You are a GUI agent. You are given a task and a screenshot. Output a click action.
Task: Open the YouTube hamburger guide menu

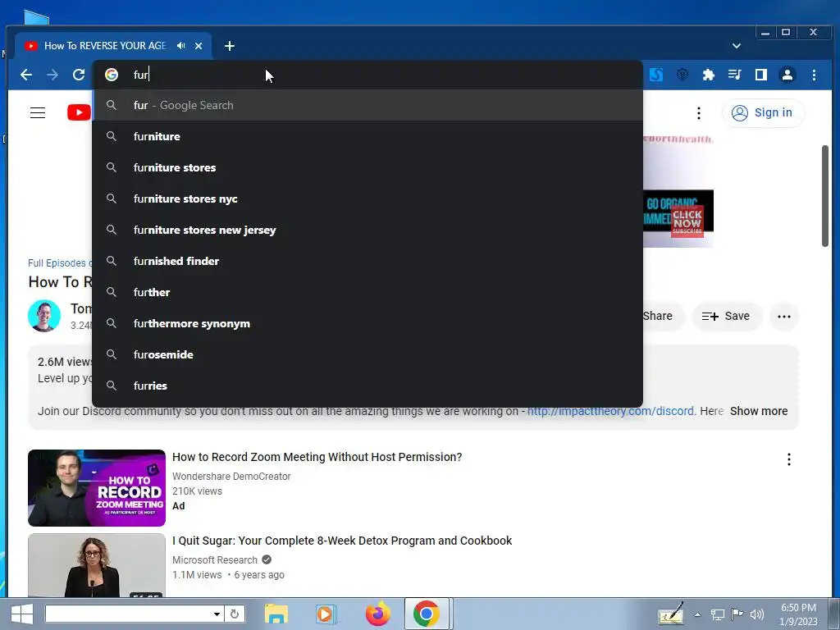(x=38, y=113)
